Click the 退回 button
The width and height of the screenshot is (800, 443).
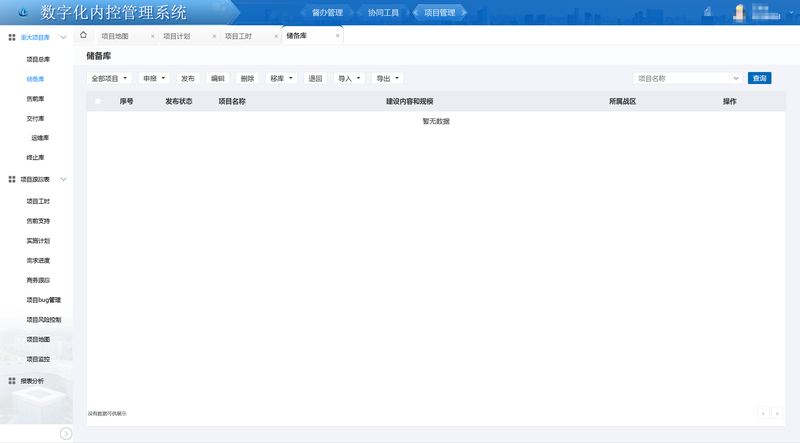click(315, 78)
